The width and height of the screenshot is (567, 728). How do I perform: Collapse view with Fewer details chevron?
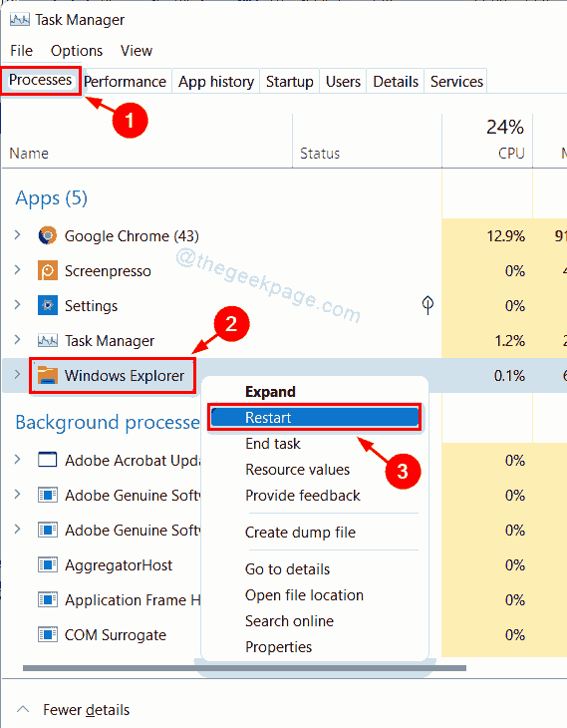coord(23,709)
